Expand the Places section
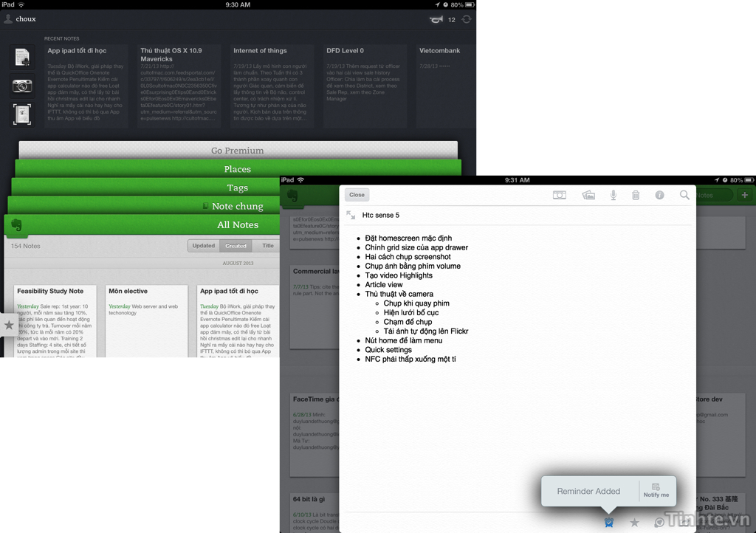The height and width of the screenshot is (533, 756). tap(237, 169)
